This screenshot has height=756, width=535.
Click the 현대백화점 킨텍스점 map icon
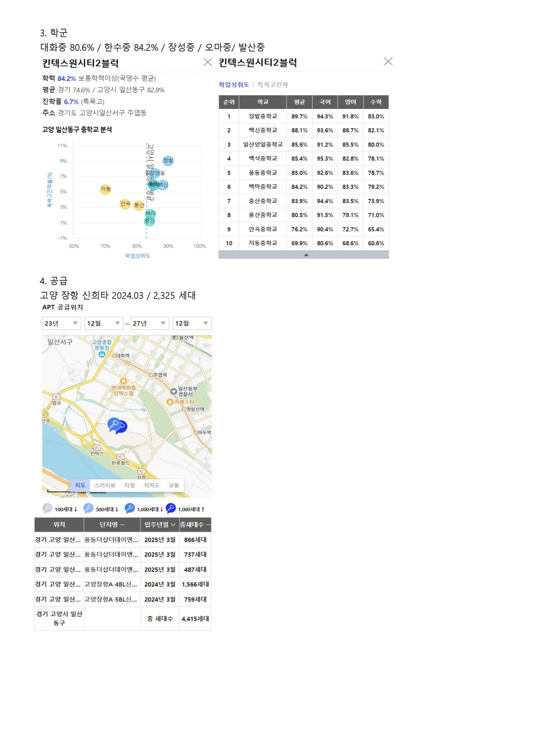[123, 381]
